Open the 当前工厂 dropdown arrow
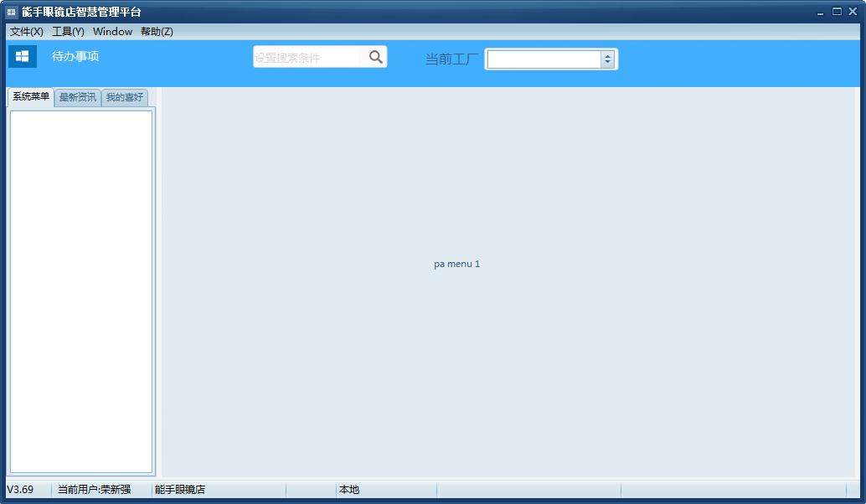 (x=607, y=59)
